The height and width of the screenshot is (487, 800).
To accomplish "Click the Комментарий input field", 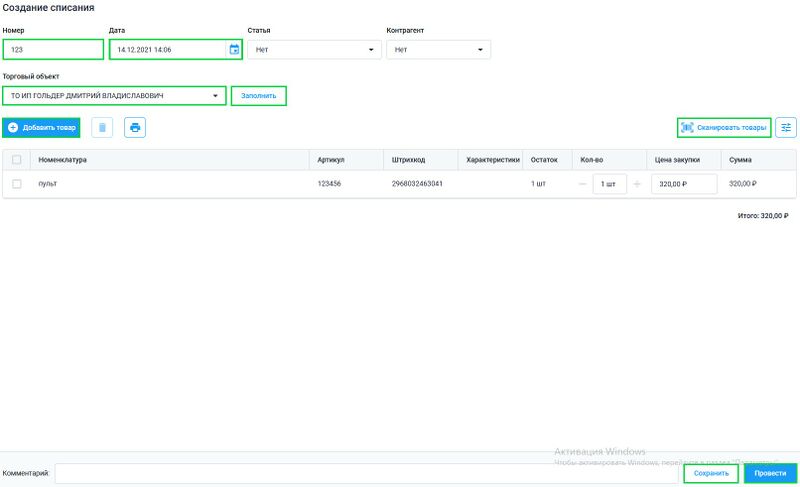I will (366, 473).
